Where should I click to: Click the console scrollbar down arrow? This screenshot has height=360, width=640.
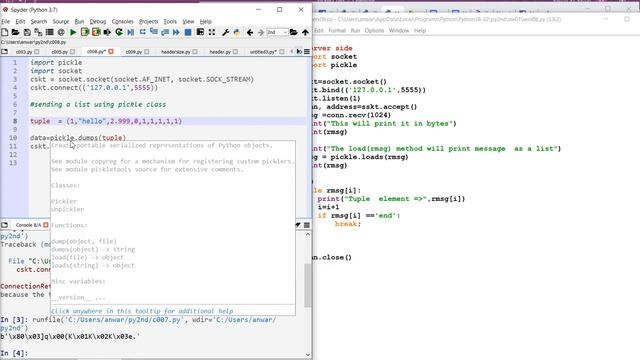[x=308, y=355]
